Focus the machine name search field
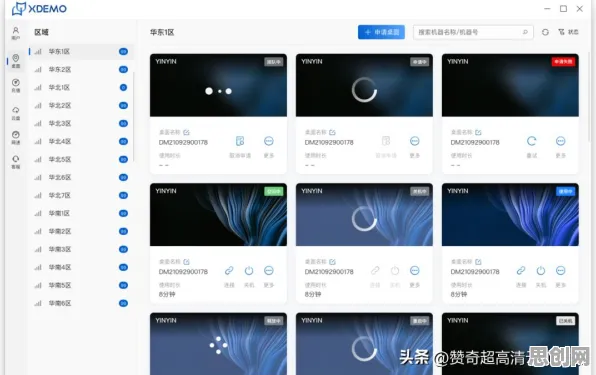 (x=473, y=32)
